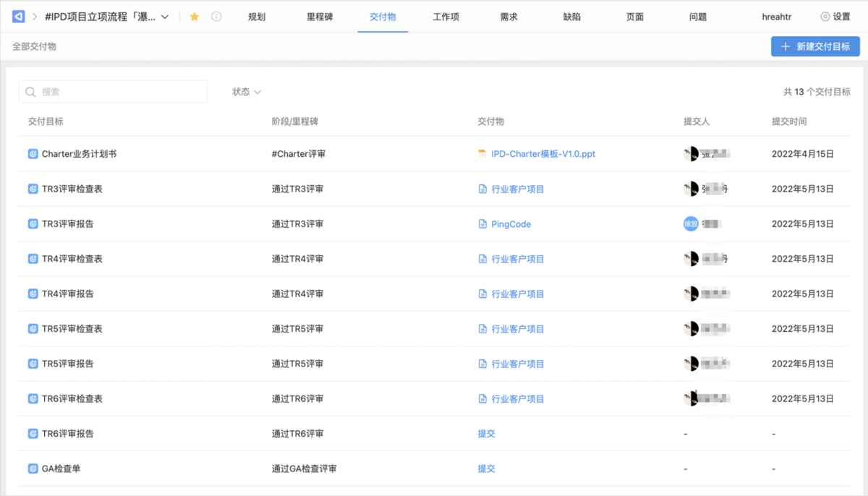
Task: Expand the 状态 filter dropdown
Action: 247,92
